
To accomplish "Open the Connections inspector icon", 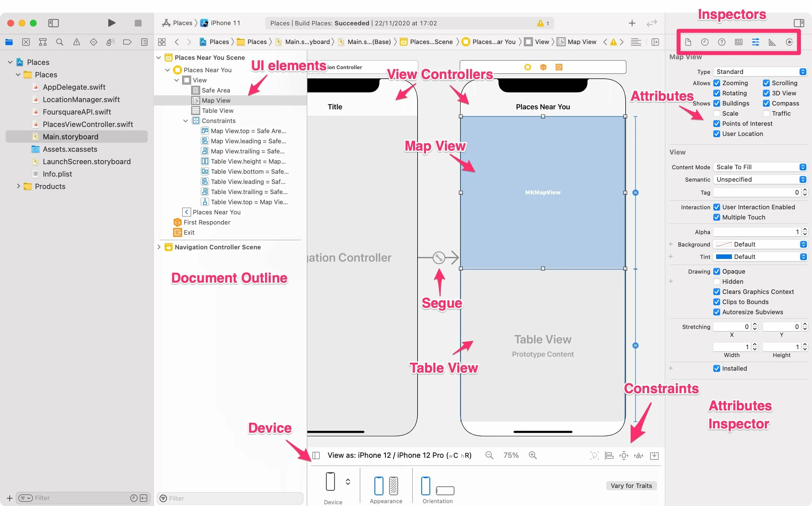I will [x=789, y=42].
